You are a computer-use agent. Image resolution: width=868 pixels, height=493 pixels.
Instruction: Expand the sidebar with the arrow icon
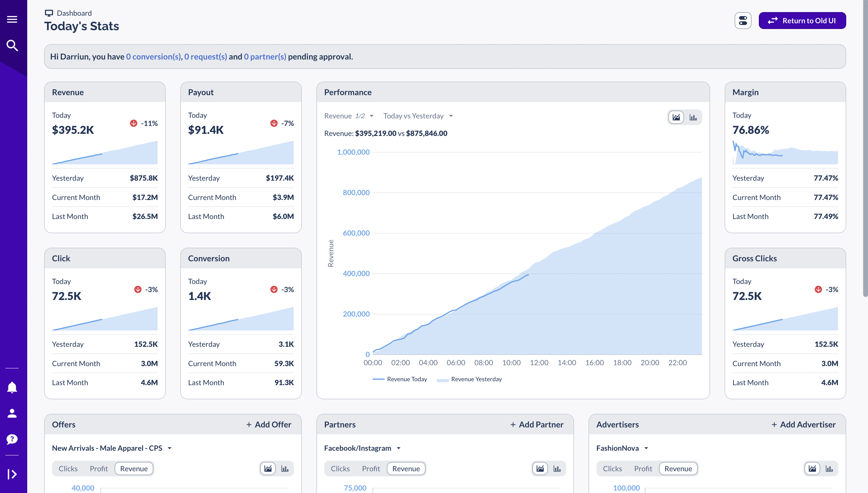[x=12, y=474]
